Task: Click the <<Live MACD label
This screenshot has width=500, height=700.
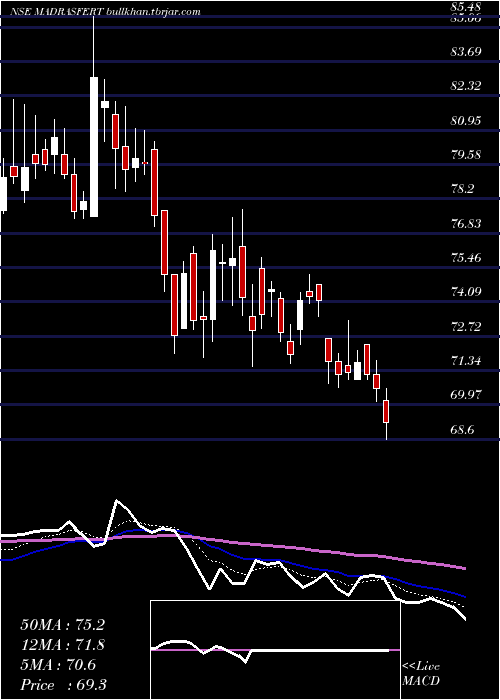Action: (x=421, y=674)
